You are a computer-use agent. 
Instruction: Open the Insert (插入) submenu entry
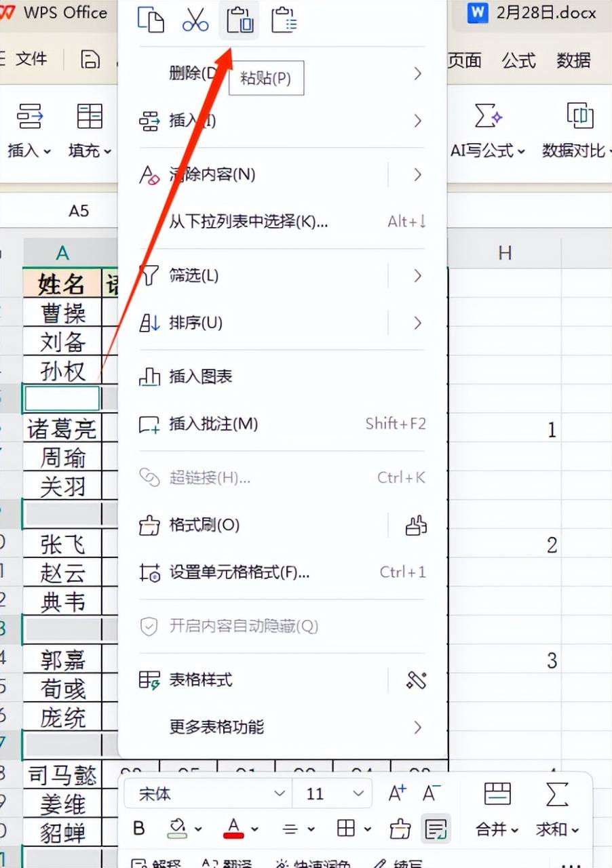tap(282, 121)
